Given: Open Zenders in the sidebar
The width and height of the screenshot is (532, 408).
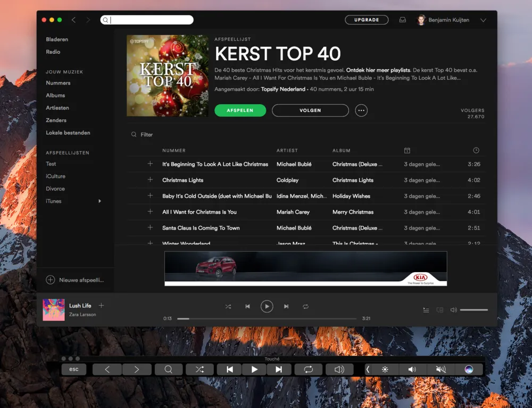Looking at the screenshot, I should pyautogui.click(x=56, y=120).
